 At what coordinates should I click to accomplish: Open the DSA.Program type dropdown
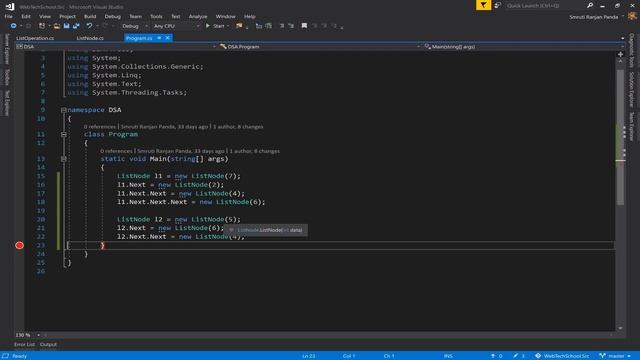[320, 47]
